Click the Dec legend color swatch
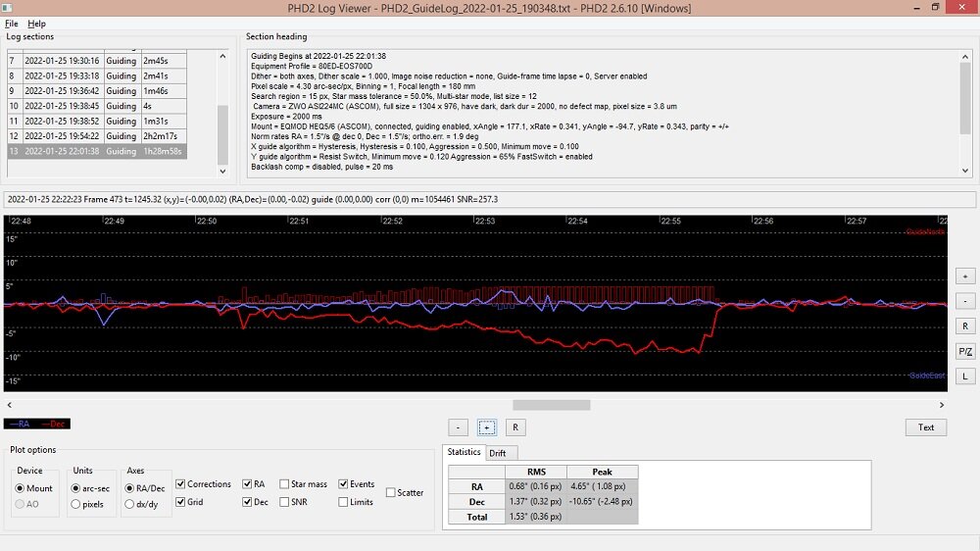The image size is (980, 551). click(x=54, y=424)
